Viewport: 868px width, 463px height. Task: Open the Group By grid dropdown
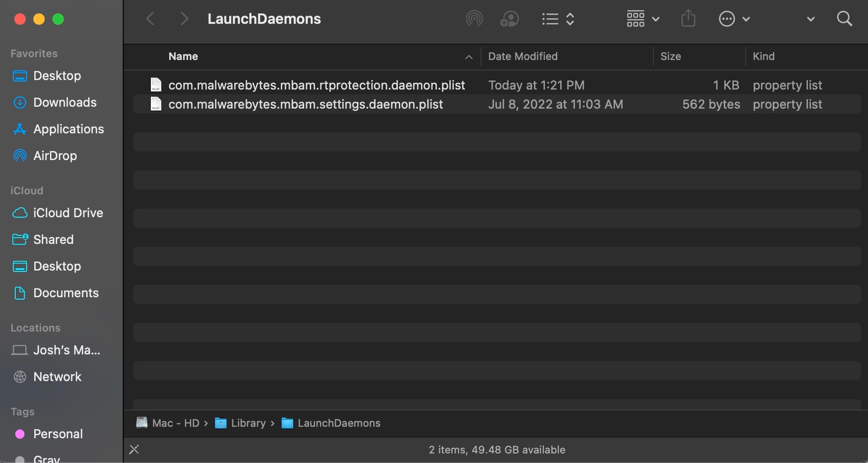(643, 19)
